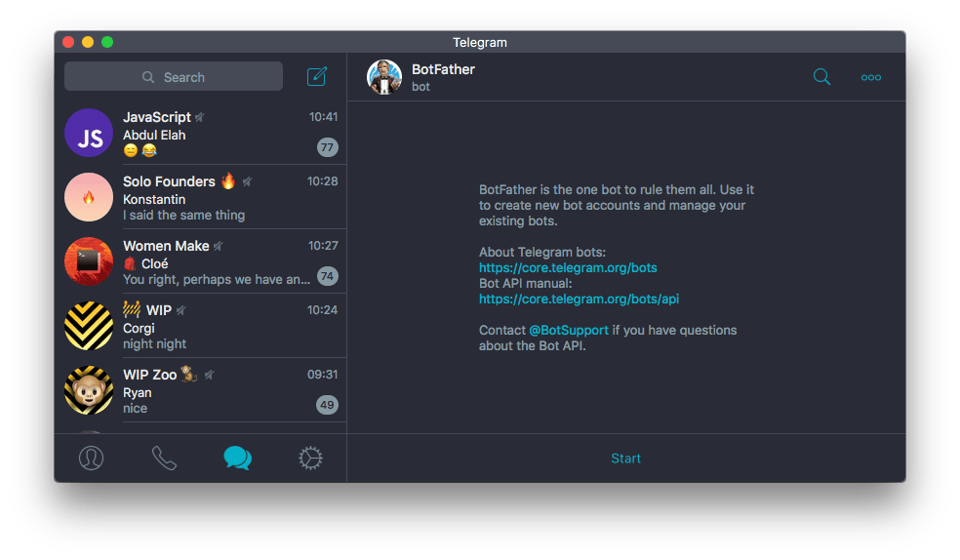Switch to the Contacts tab icon
960x560 pixels.
click(x=92, y=458)
